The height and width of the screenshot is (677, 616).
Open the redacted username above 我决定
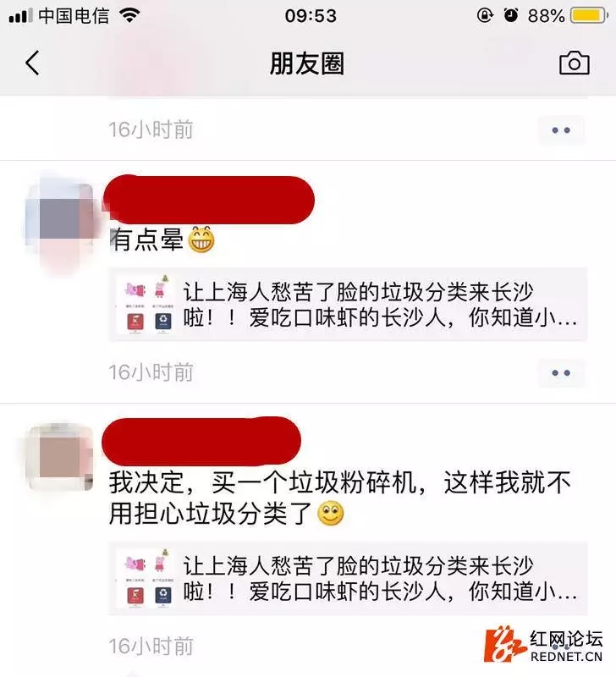[x=201, y=441]
